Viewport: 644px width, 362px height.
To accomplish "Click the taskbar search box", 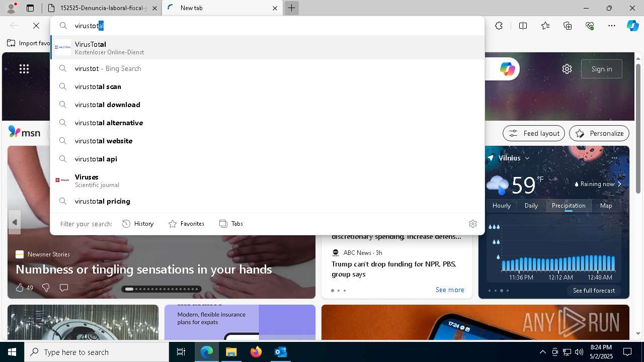I will coord(97,352).
